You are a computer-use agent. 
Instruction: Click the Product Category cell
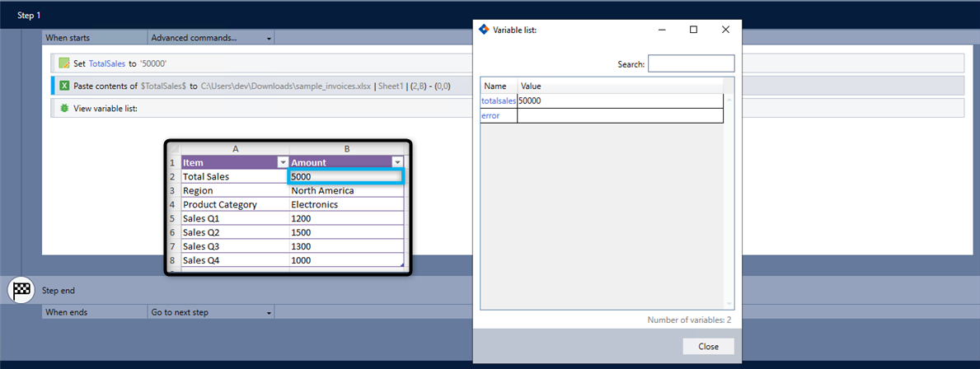[235, 204]
